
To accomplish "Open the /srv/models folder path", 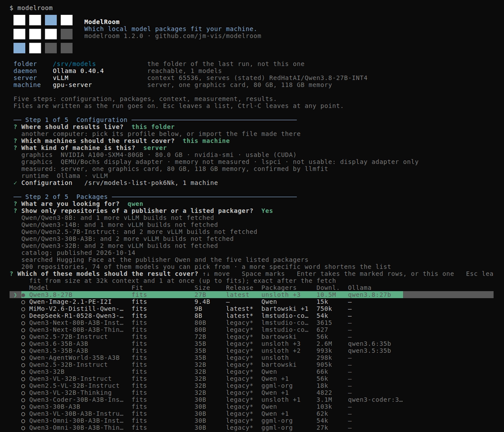I will tap(74, 64).
